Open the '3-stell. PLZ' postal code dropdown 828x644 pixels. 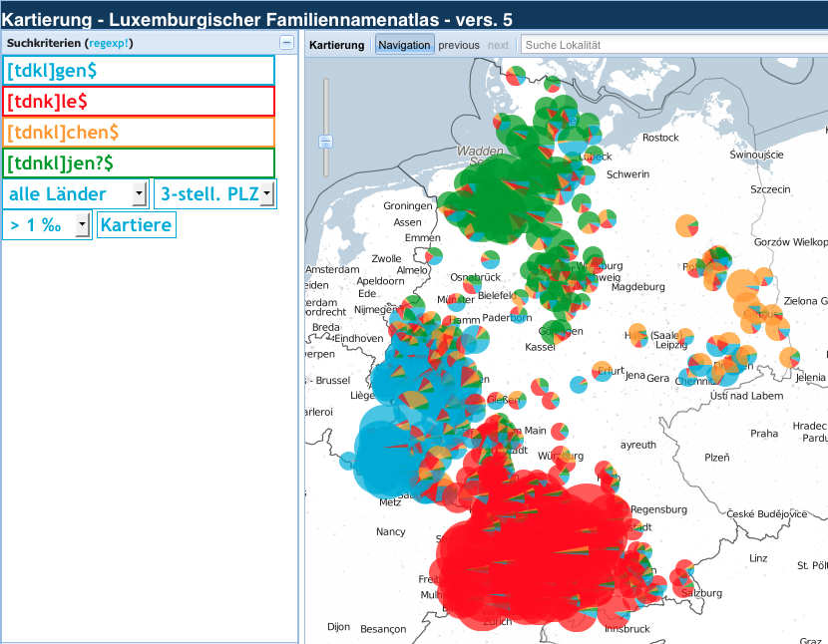(216, 194)
